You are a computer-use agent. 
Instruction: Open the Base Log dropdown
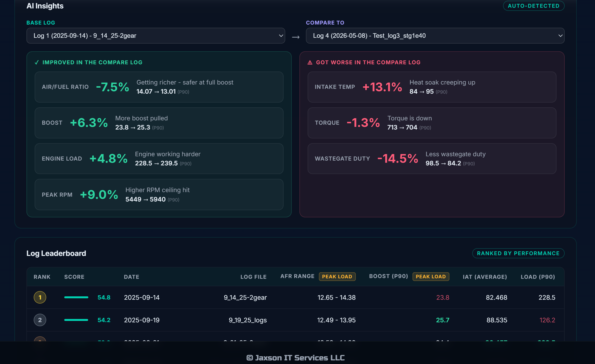tap(155, 36)
